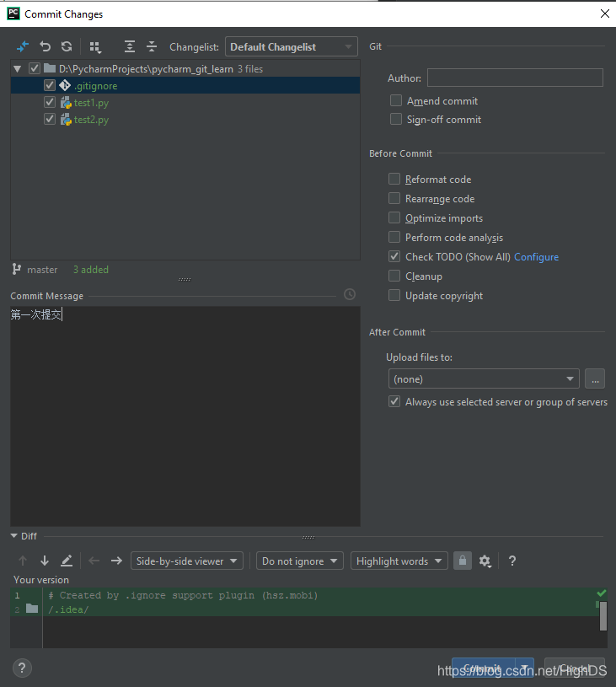
Task: Open Upload files to (none) dropdown
Action: (x=484, y=378)
